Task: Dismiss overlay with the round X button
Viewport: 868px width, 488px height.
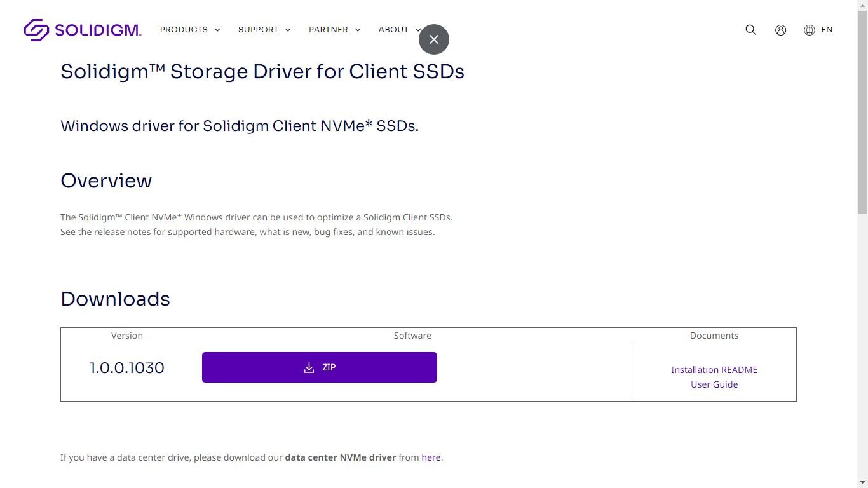Action: point(434,39)
